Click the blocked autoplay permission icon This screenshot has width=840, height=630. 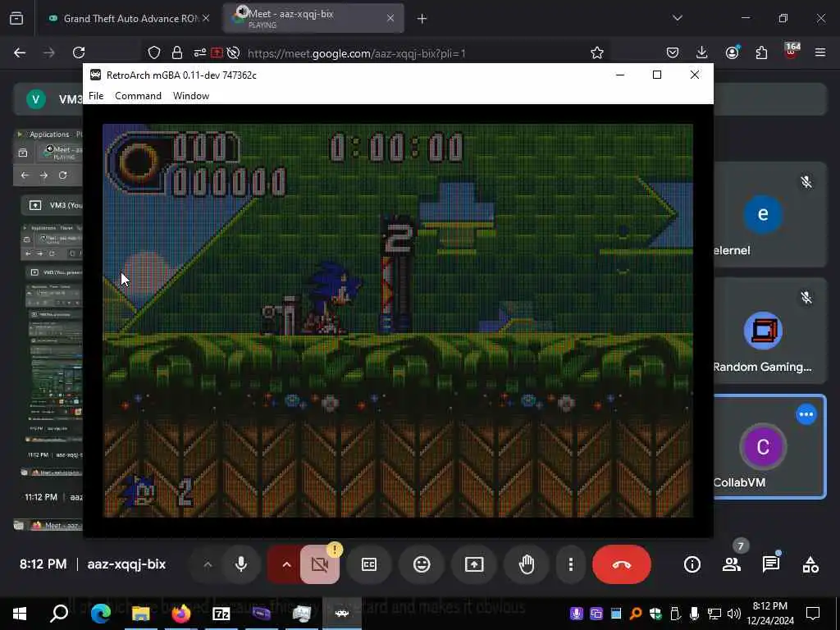point(233,52)
